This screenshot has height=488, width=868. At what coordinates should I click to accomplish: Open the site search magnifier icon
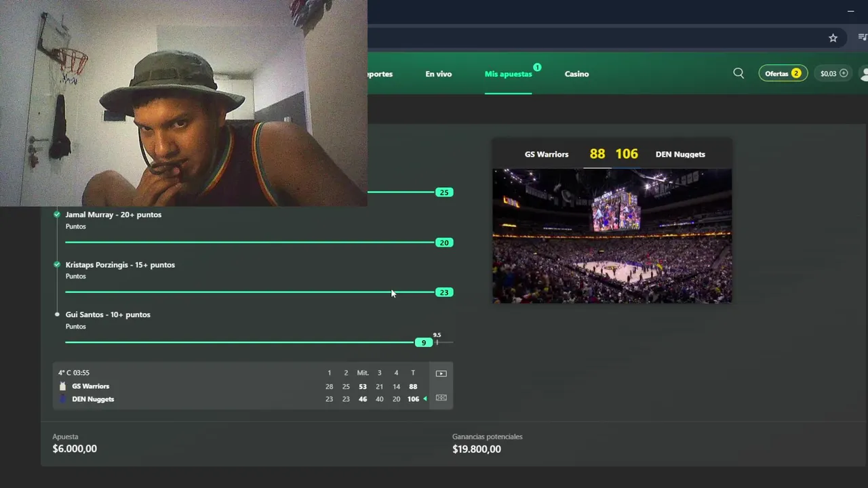[738, 73]
